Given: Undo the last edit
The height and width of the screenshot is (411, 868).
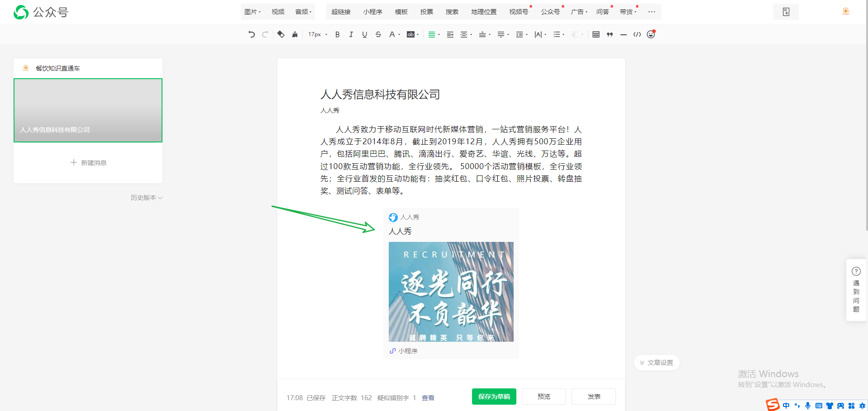Looking at the screenshot, I should [x=252, y=34].
